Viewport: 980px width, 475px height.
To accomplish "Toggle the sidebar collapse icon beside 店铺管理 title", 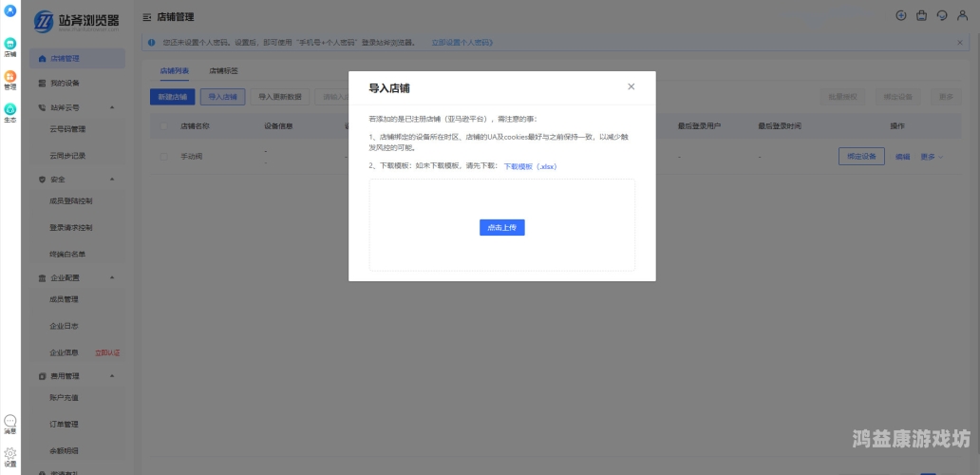I will click(147, 17).
